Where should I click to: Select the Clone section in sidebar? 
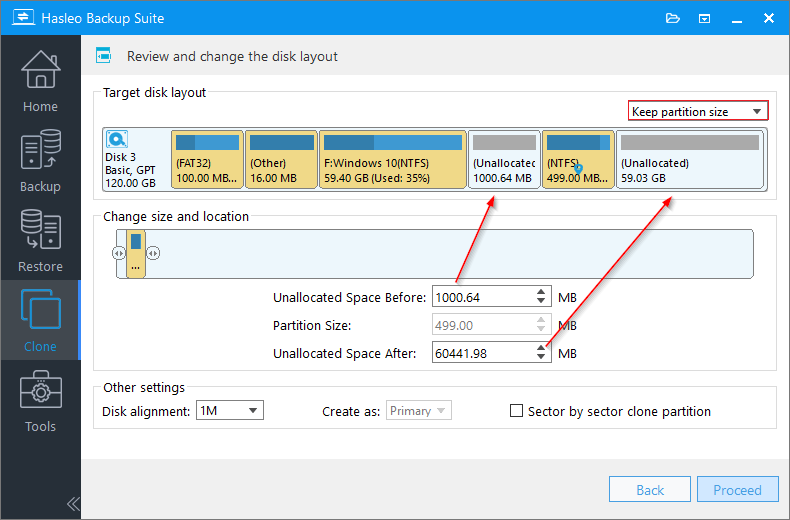point(40,320)
